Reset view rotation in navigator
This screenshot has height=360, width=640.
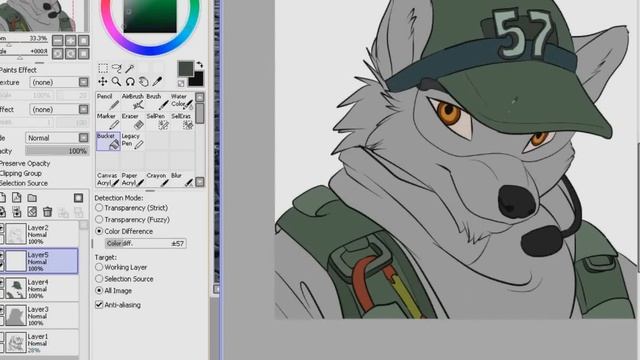coord(83,53)
